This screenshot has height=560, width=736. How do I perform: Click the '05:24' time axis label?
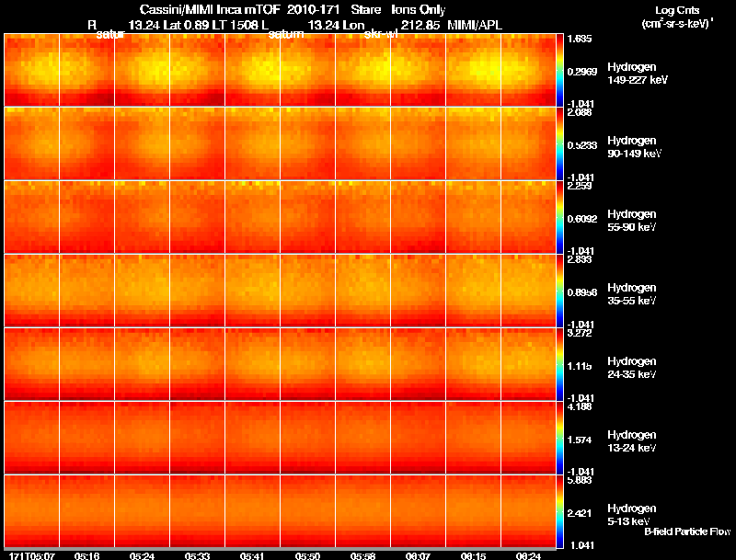(142, 556)
